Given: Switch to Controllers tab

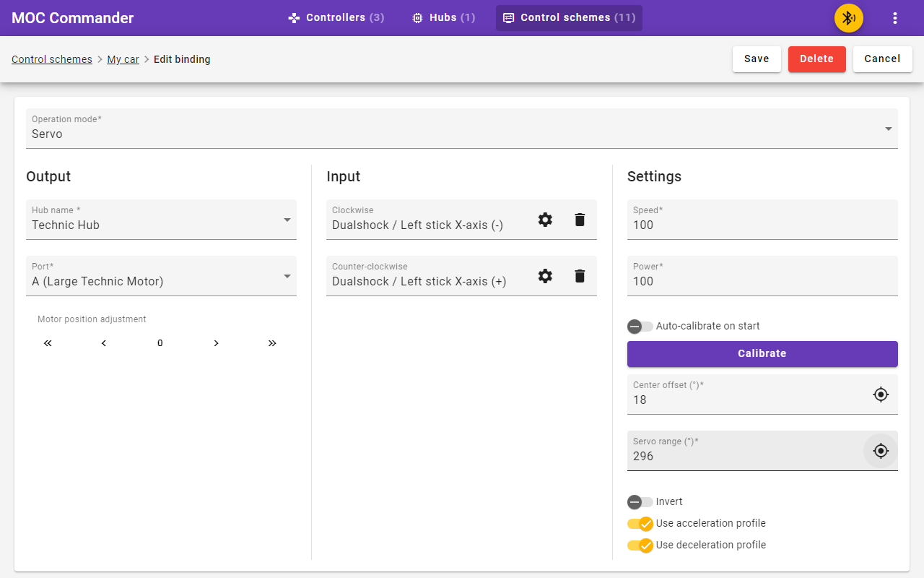Looking at the screenshot, I should coord(336,18).
